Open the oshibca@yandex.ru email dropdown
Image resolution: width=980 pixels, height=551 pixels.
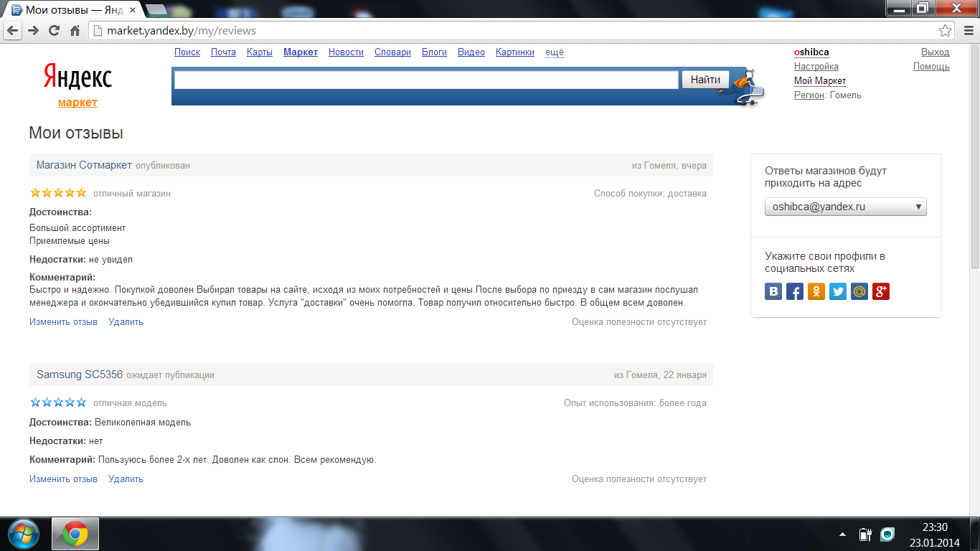pyautogui.click(x=846, y=207)
